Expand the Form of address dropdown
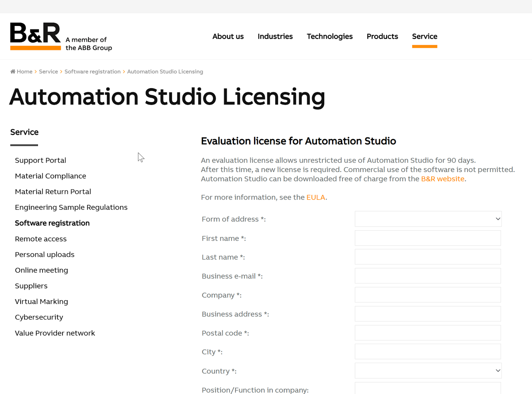 pos(428,219)
